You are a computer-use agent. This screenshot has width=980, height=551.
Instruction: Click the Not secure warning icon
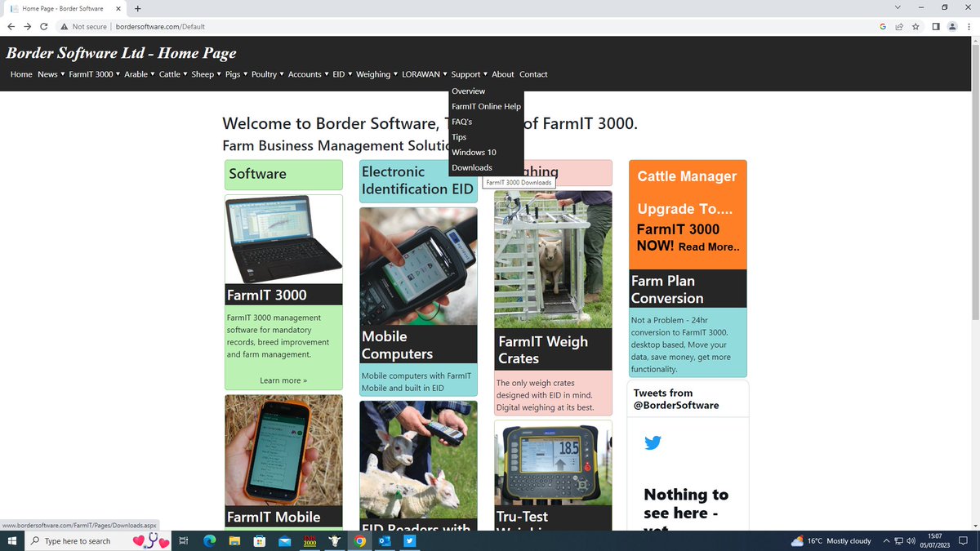tap(65, 26)
